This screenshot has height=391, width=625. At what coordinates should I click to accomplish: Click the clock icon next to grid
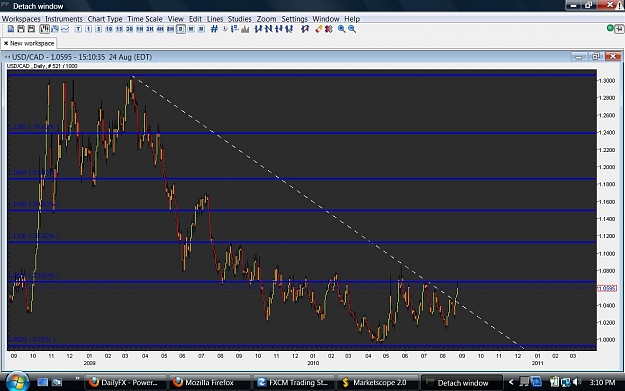[x=225, y=29]
